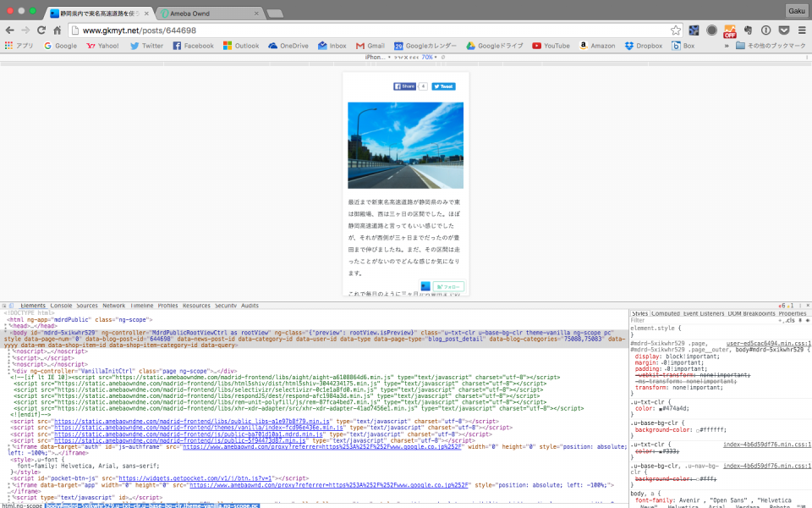Image resolution: width=812 pixels, height=508 pixels.
Task: Bookmark this page with the star icon
Action: (x=675, y=30)
